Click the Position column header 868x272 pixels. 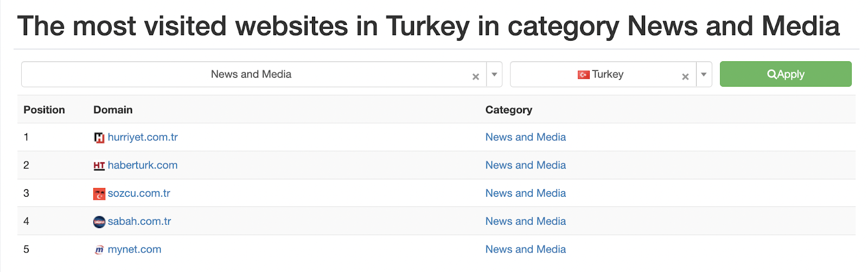coord(44,110)
